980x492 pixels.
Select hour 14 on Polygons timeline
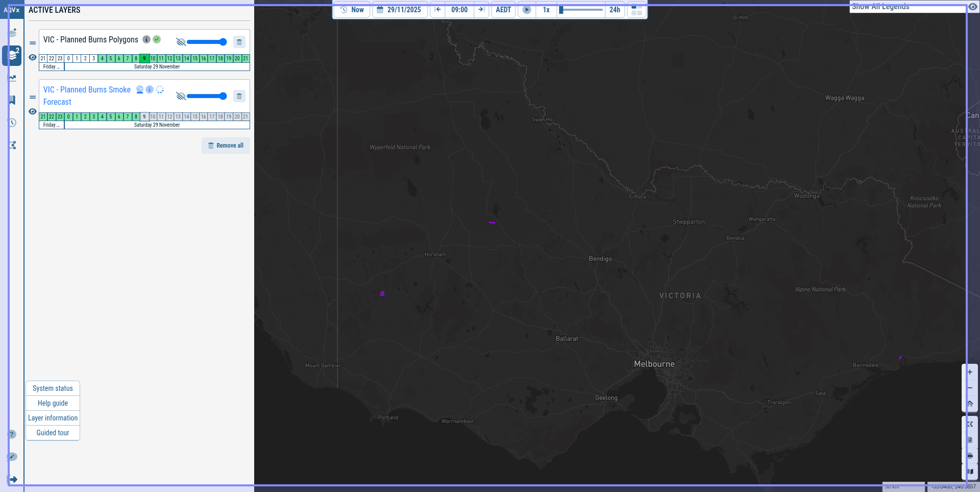[x=186, y=58]
